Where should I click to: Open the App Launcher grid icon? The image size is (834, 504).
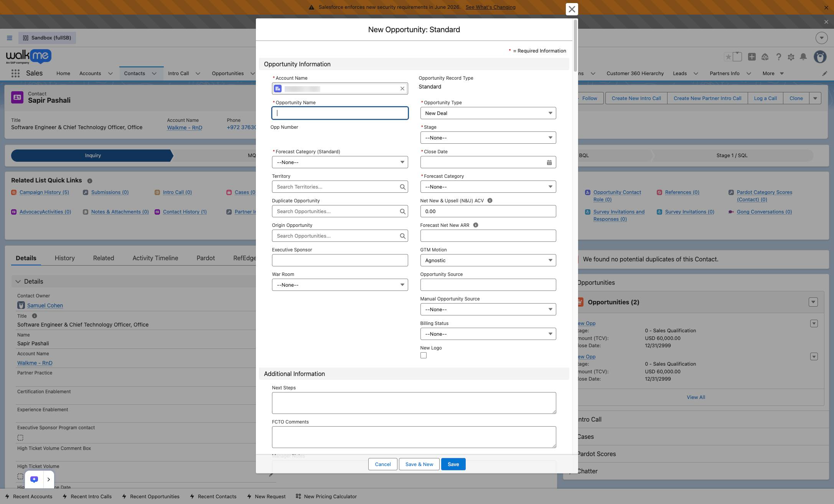[15, 73]
